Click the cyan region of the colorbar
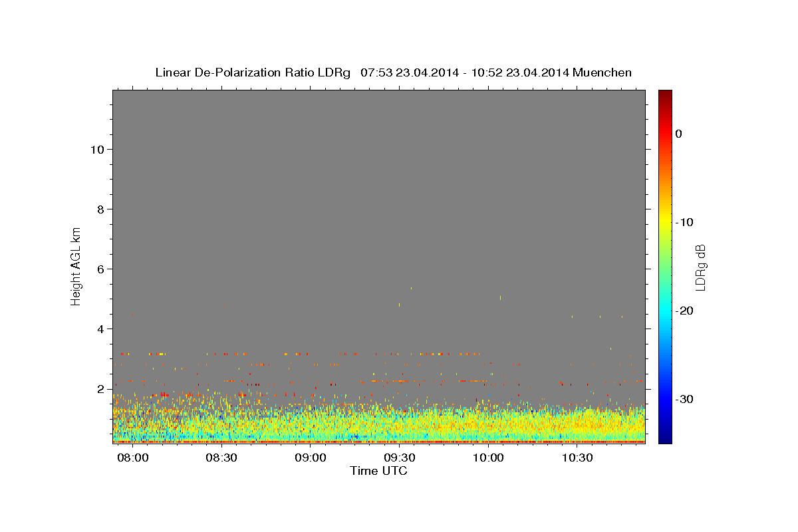This screenshot has height=532, width=798. (665, 311)
